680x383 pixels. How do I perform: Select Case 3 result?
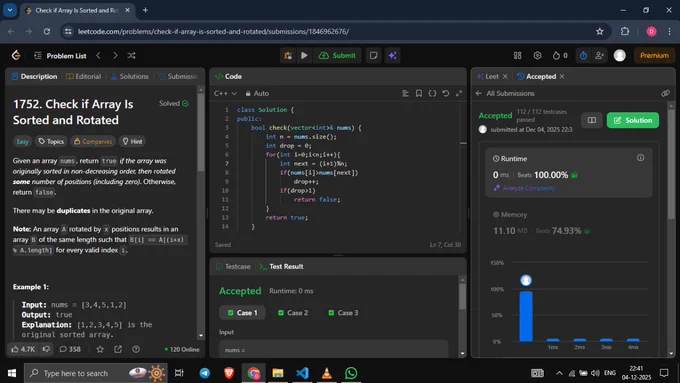click(x=343, y=313)
